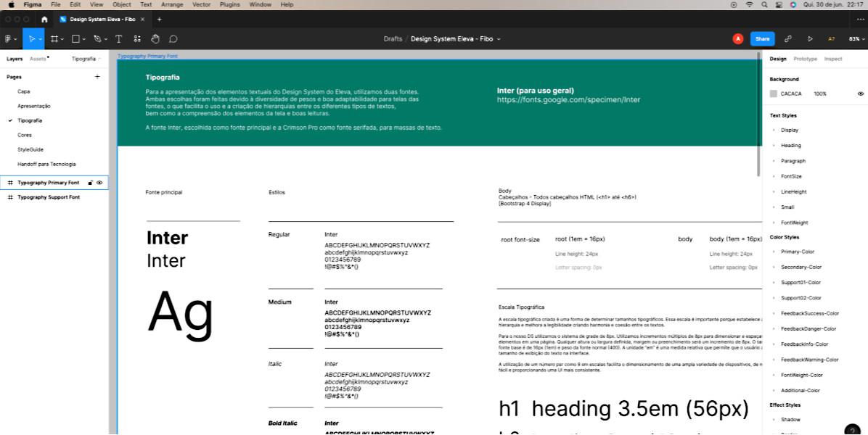
Task: Open the Arrange menu
Action: (172, 4)
